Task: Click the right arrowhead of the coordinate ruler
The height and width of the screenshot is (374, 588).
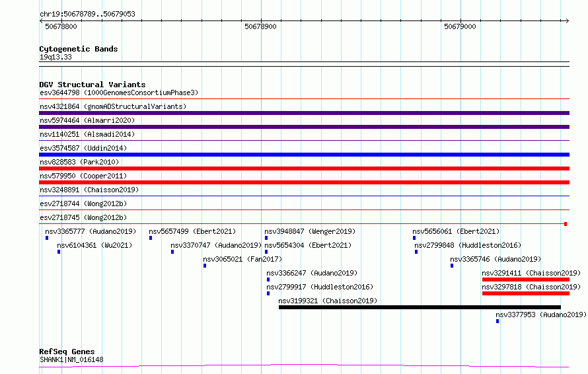Action: coord(568,20)
